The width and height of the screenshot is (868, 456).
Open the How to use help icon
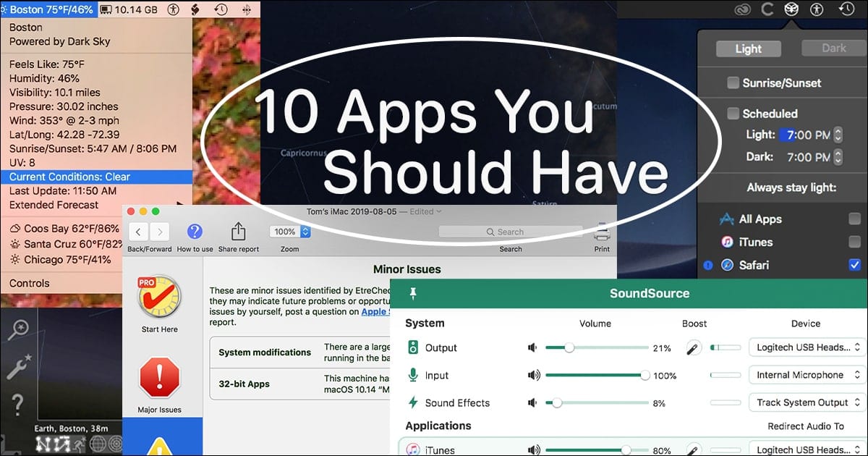point(195,232)
